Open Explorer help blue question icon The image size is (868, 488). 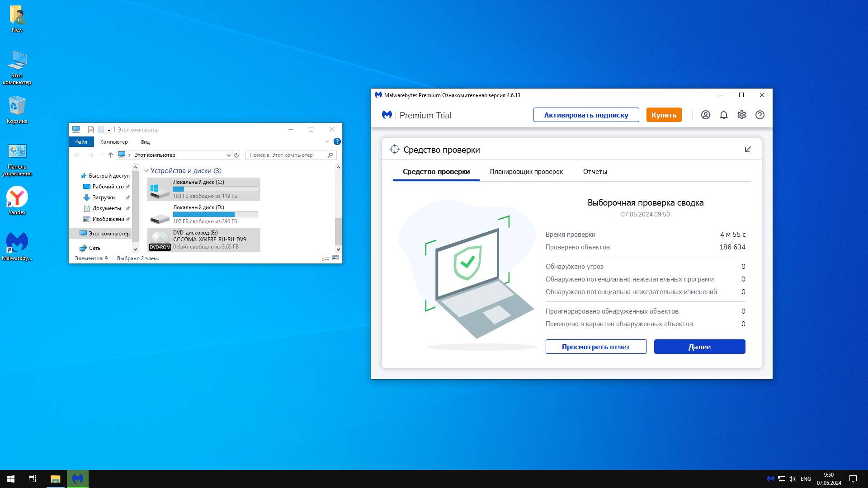pyautogui.click(x=337, y=141)
